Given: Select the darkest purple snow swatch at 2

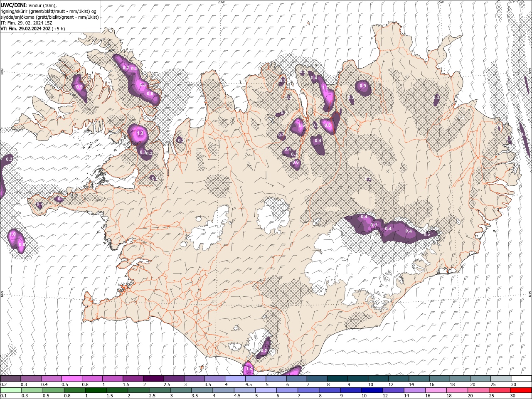Looking at the screenshot, I should click(153, 379).
